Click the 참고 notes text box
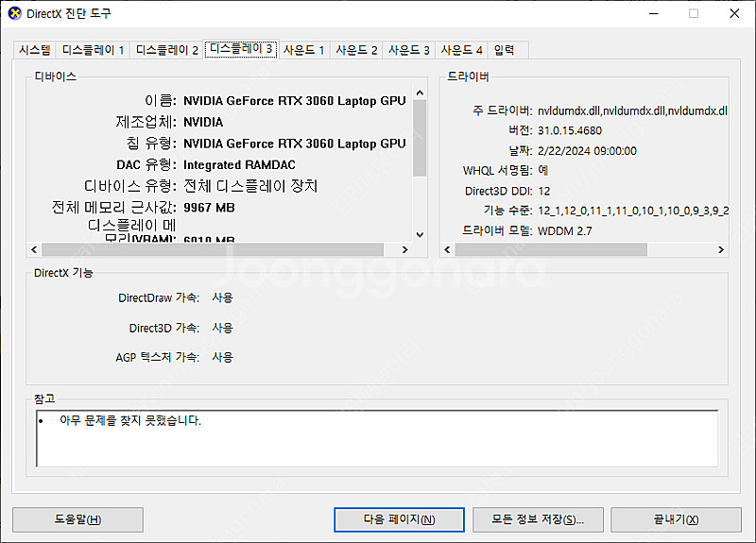The image size is (756, 543). coord(377,438)
